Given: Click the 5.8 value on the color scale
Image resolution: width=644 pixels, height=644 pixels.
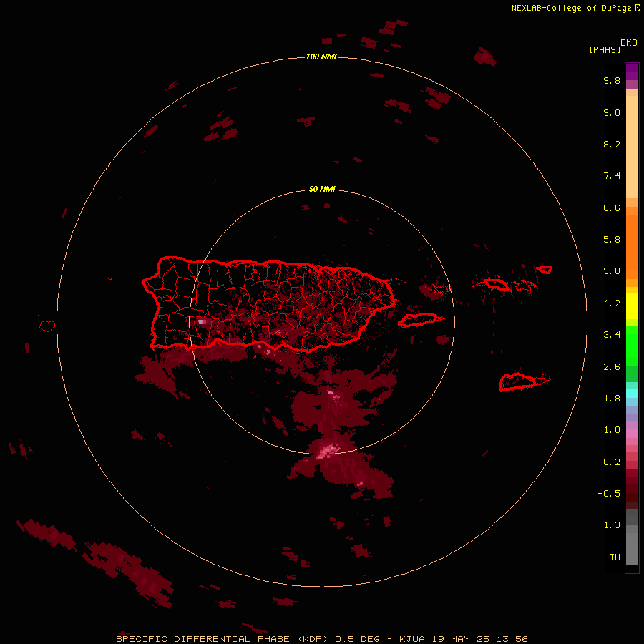Looking at the screenshot, I should click(612, 240).
